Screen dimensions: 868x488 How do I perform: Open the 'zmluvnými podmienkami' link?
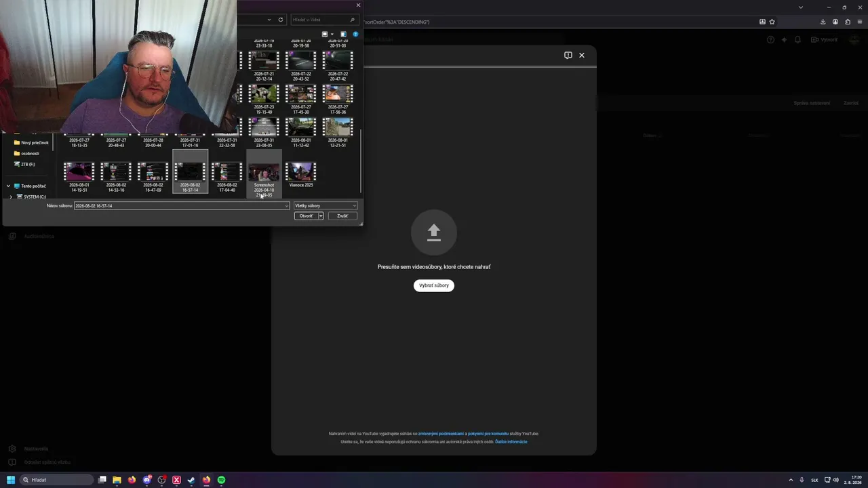(x=441, y=434)
